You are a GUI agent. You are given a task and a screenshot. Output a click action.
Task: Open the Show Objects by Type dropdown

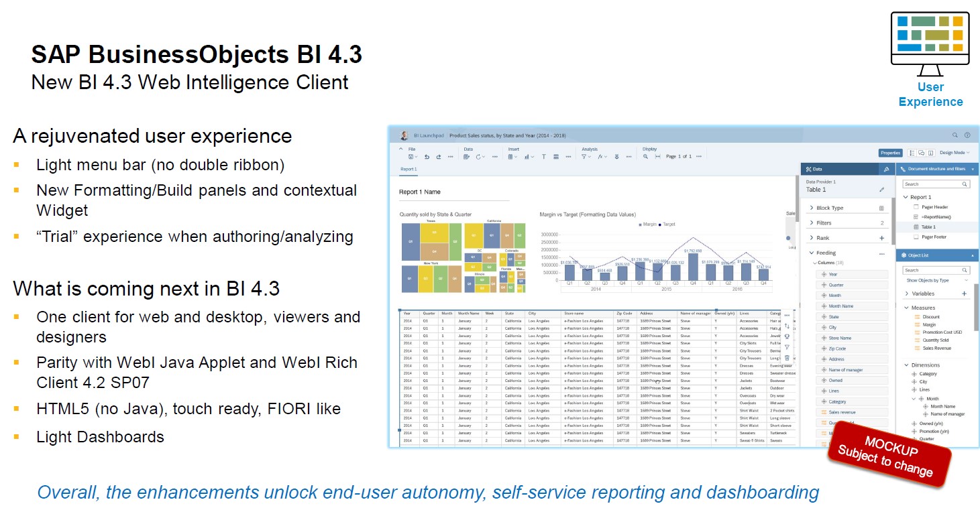coord(937,280)
